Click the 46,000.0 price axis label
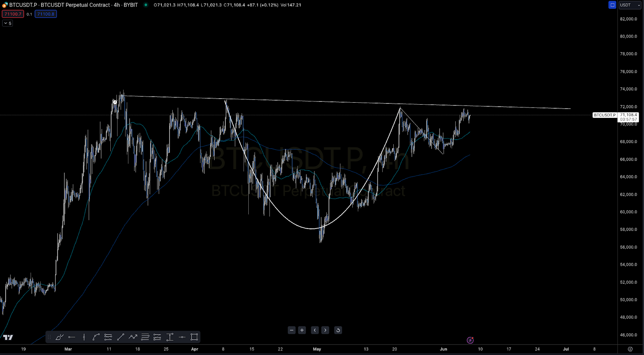The width and height of the screenshot is (644, 355). (628, 335)
